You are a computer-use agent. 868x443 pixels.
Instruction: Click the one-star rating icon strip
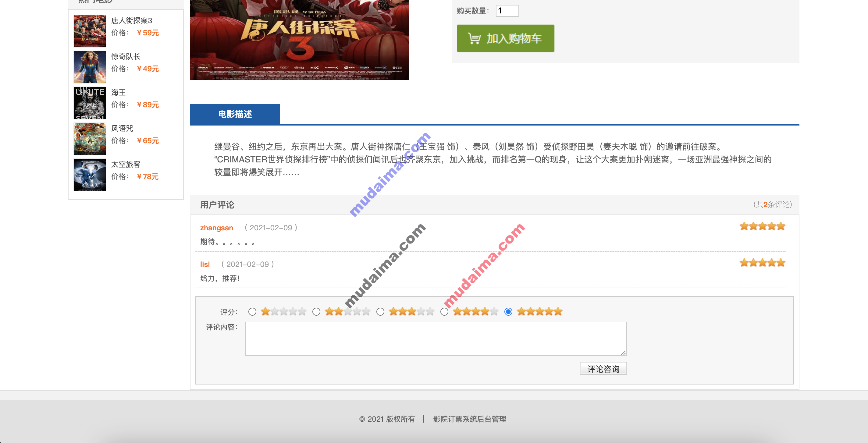click(x=283, y=312)
